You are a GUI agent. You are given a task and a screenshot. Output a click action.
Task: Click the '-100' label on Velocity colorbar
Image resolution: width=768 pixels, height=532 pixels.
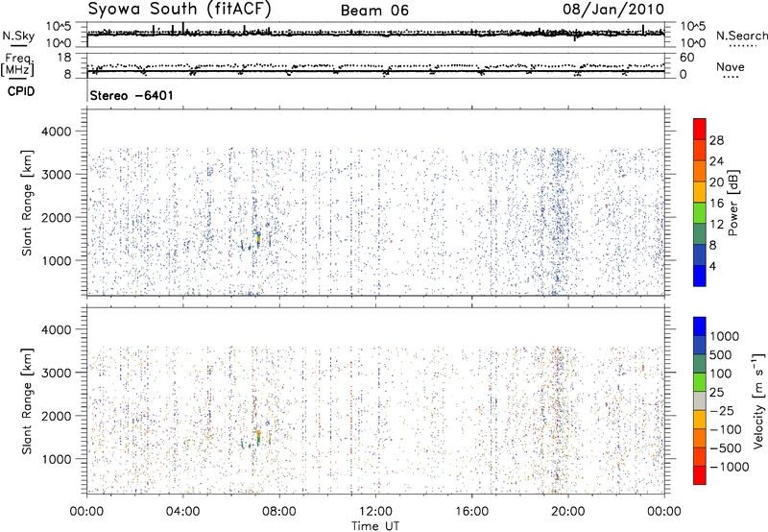pos(726,429)
